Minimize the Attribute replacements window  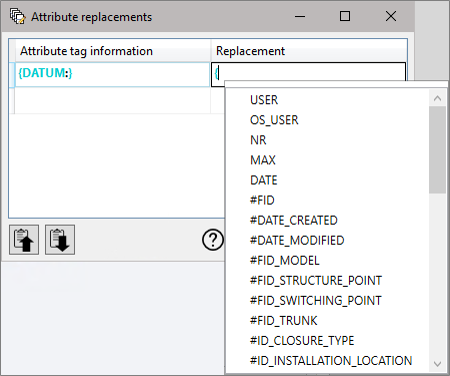click(x=300, y=16)
